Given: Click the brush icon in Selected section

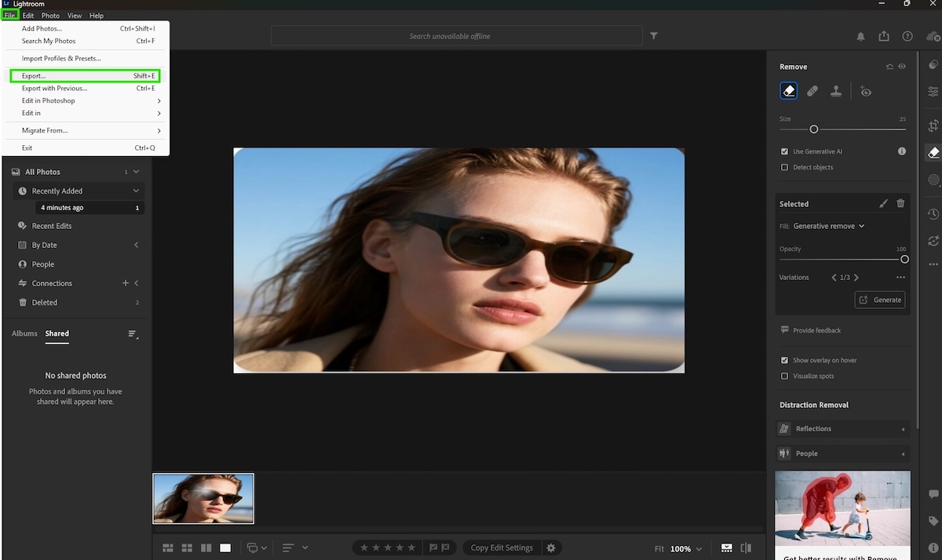Looking at the screenshot, I should click(x=883, y=204).
